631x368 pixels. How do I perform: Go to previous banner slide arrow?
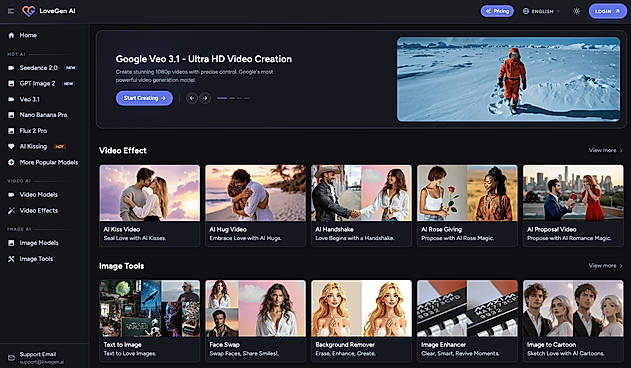[x=192, y=98]
